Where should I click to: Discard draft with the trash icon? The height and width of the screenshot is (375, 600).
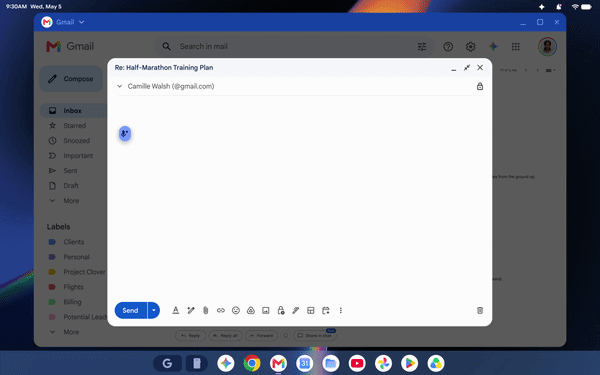(x=480, y=310)
